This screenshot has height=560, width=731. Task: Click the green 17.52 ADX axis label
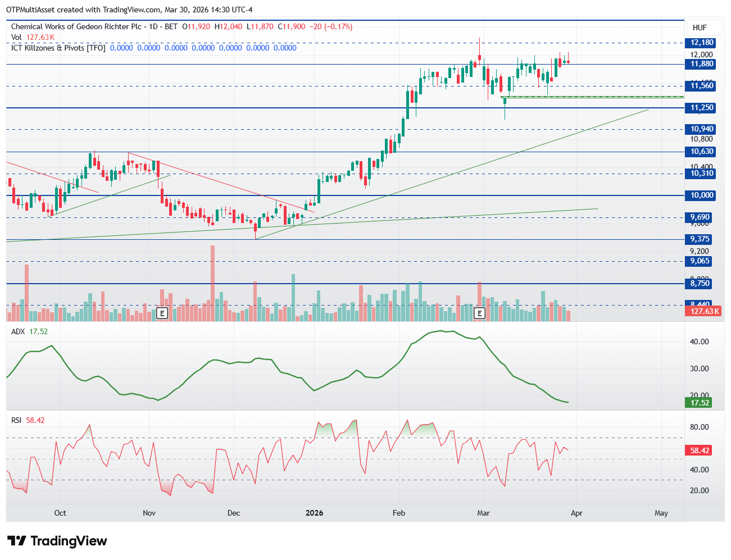[x=700, y=403]
